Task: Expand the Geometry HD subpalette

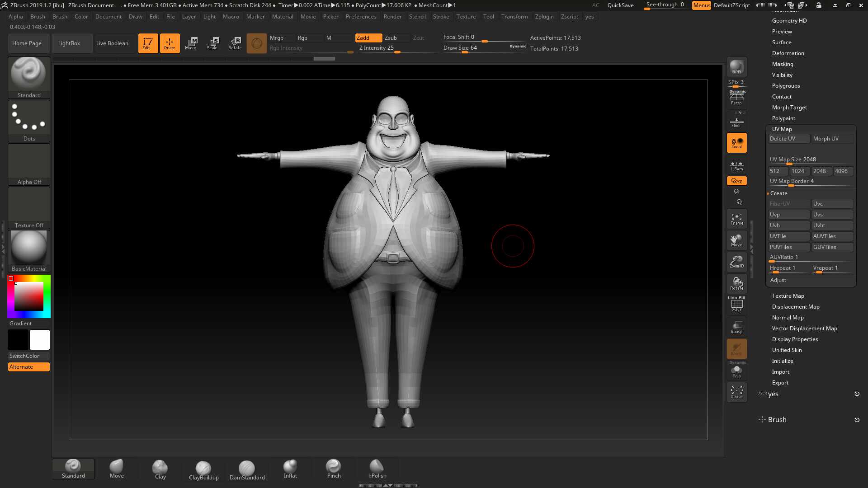Action: (x=789, y=21)
